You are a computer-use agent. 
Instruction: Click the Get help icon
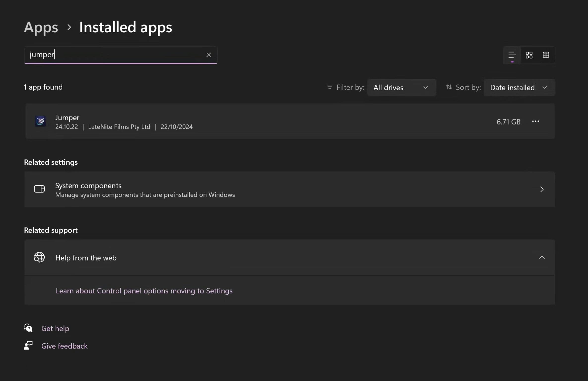click(28, 328)
